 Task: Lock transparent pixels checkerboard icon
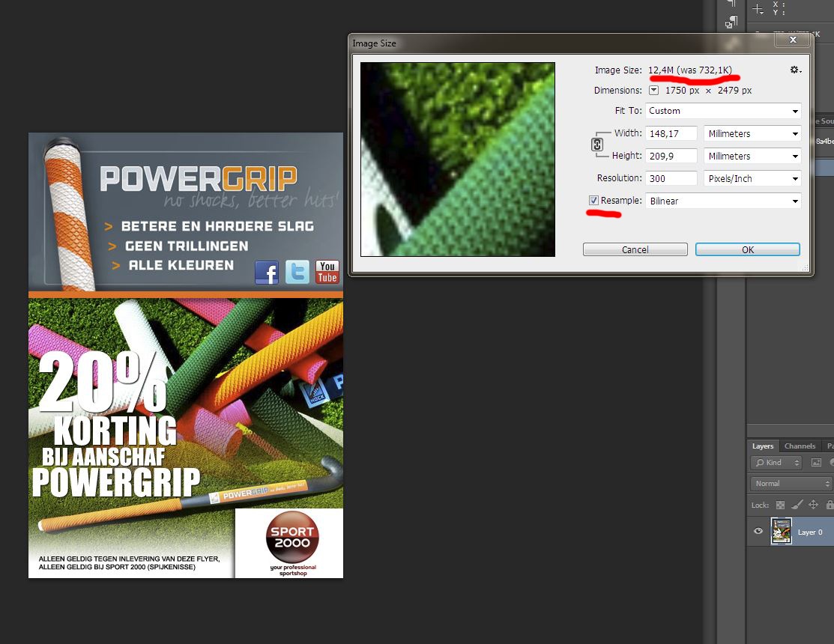780,505
